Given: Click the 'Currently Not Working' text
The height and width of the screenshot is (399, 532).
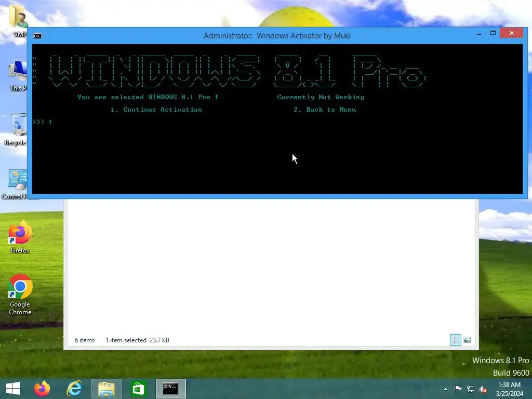Looking at the screenshot, I should (321, 97).
